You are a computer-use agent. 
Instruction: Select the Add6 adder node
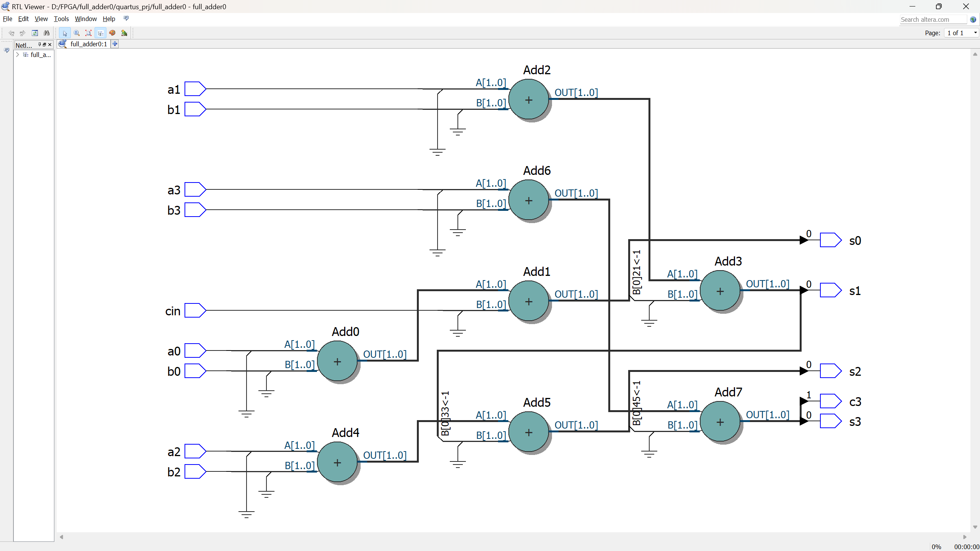(x=529, y=200)
